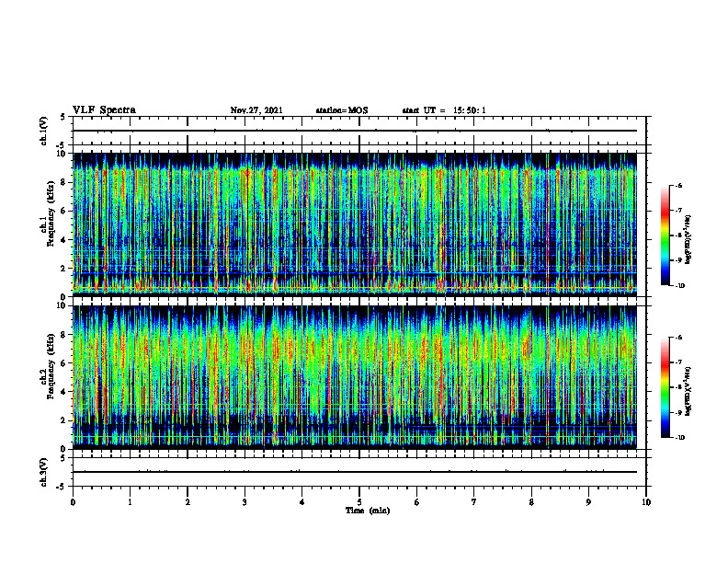Click the ch.2 spectrogram color scale bar
This screenshot has height=563, width=728.
coord(665,387)
